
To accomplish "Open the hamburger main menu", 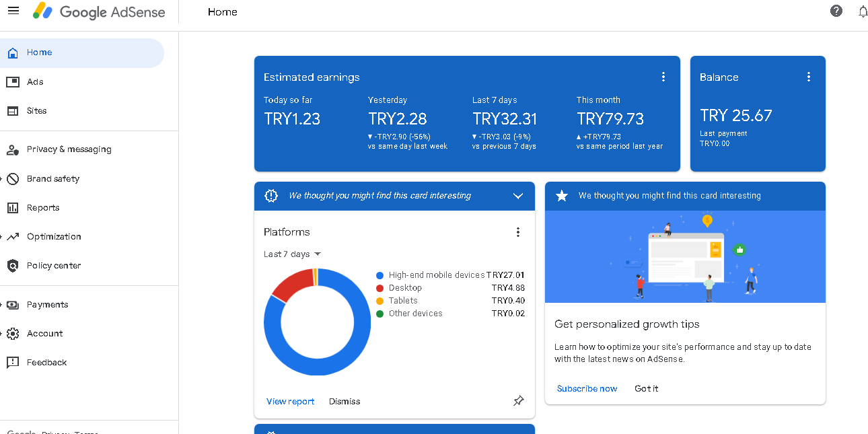I will click(13, 11).
